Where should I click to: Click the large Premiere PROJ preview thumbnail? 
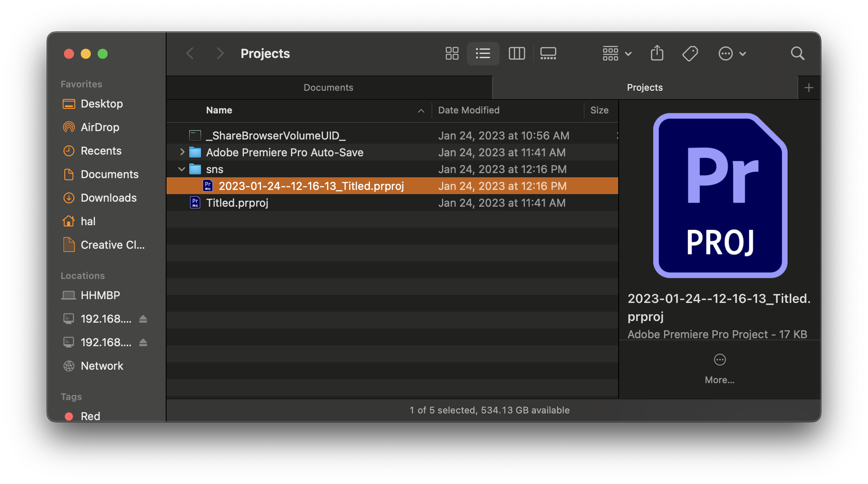pyautogui.click(x=720, y=195)
